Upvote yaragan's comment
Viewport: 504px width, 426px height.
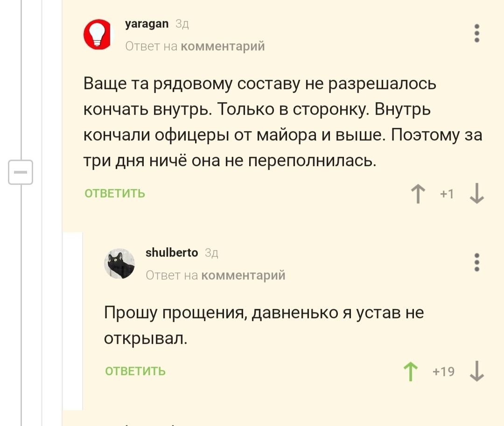click(418, 194)
